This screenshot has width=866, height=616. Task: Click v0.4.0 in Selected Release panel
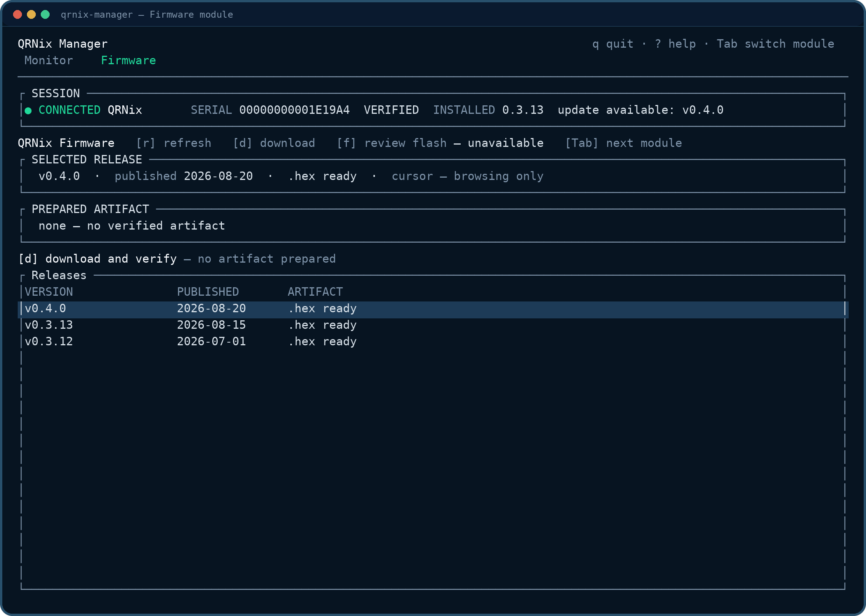pyautogui.click(x=59, y=176)
